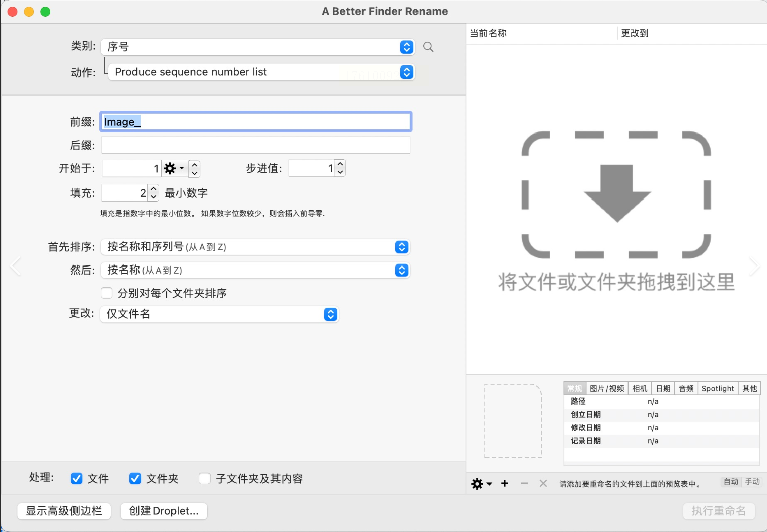
Task: Open the gear menu beside 开始于
Action: 174,168
